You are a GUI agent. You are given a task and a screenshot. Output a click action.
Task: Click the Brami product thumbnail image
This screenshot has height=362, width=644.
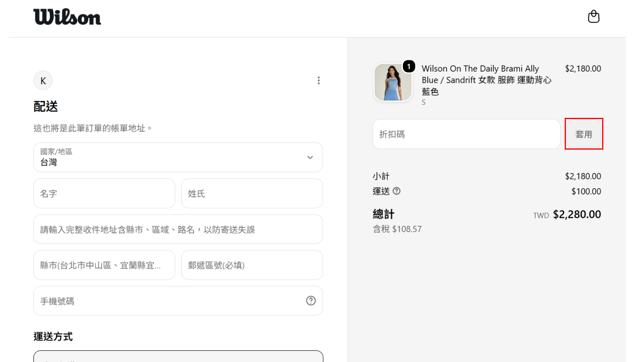(393, 82)
